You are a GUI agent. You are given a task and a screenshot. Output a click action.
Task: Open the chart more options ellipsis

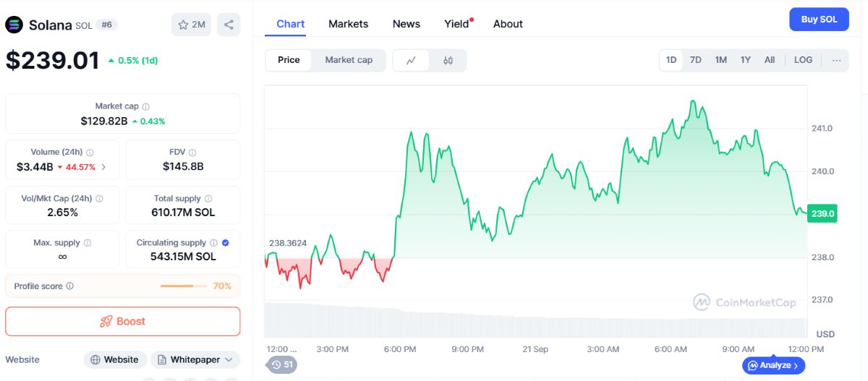click(x=837, y=60)
